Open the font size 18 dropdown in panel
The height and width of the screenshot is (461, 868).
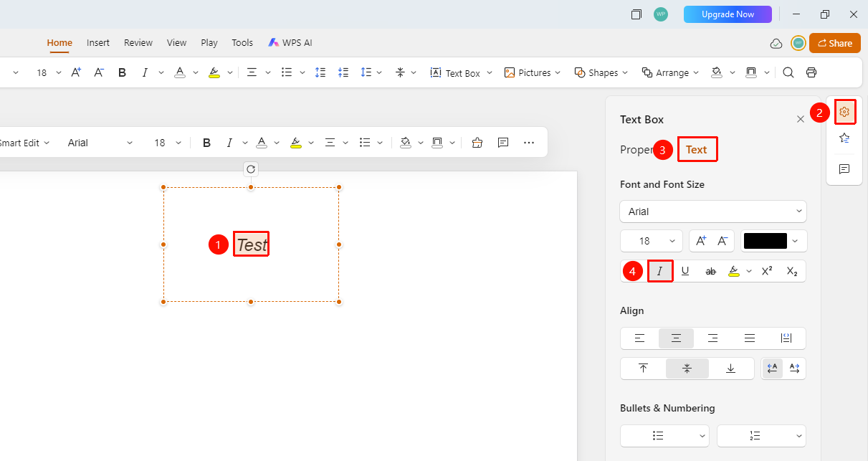coord(652,241)
